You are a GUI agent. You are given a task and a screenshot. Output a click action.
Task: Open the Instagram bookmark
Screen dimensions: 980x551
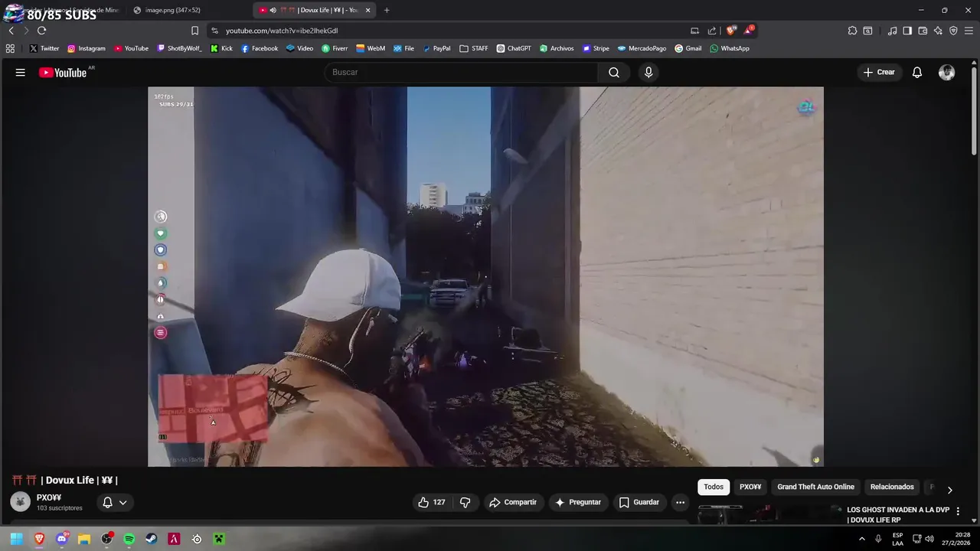[x=87, y=48]
